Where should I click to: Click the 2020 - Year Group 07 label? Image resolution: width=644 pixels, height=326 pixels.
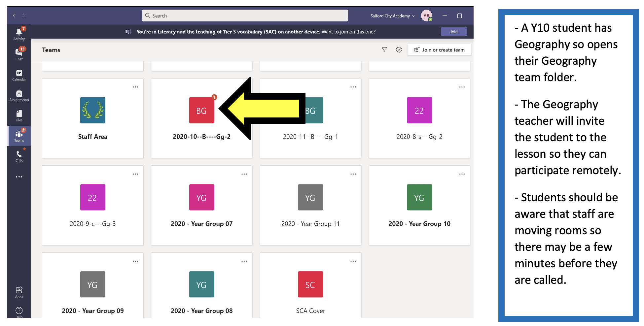point(202,224)
